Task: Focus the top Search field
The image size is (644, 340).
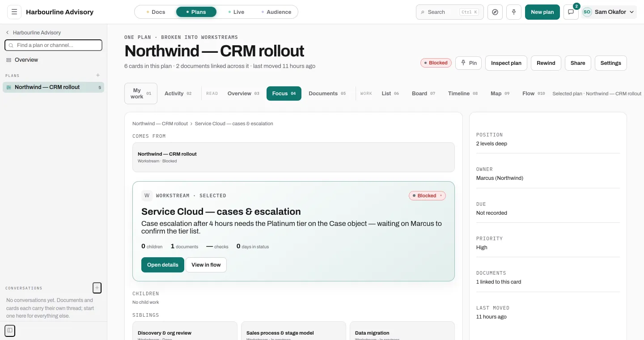Action: [449, 12]
